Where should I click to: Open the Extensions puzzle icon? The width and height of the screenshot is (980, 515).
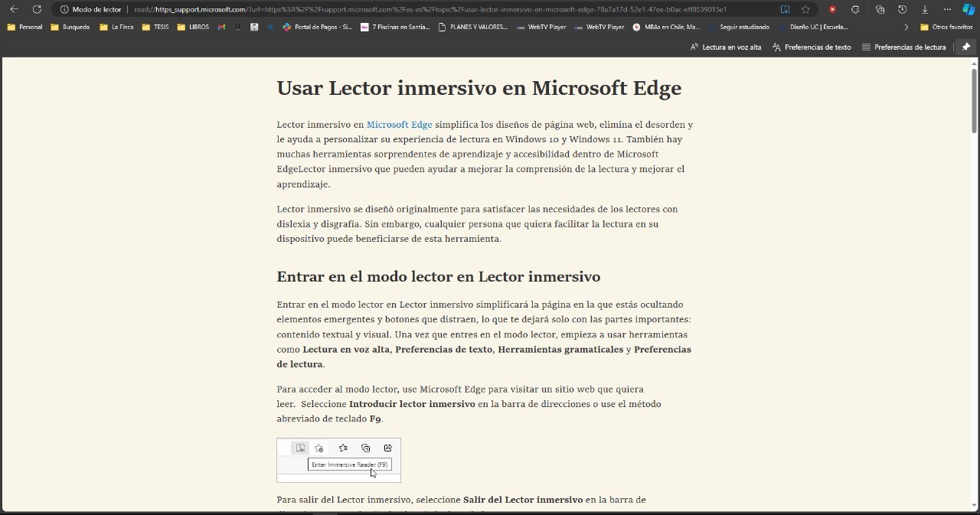tap(855, 9)
